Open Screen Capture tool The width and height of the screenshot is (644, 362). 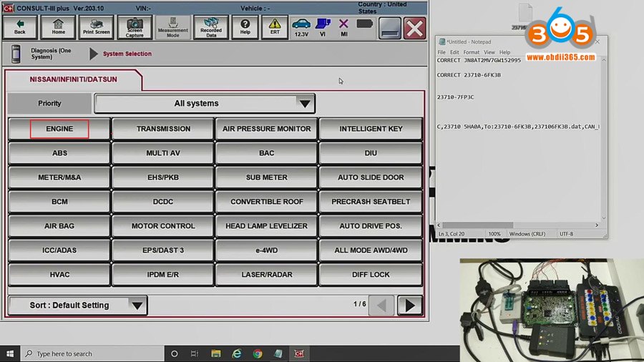[x=135, y=27]
